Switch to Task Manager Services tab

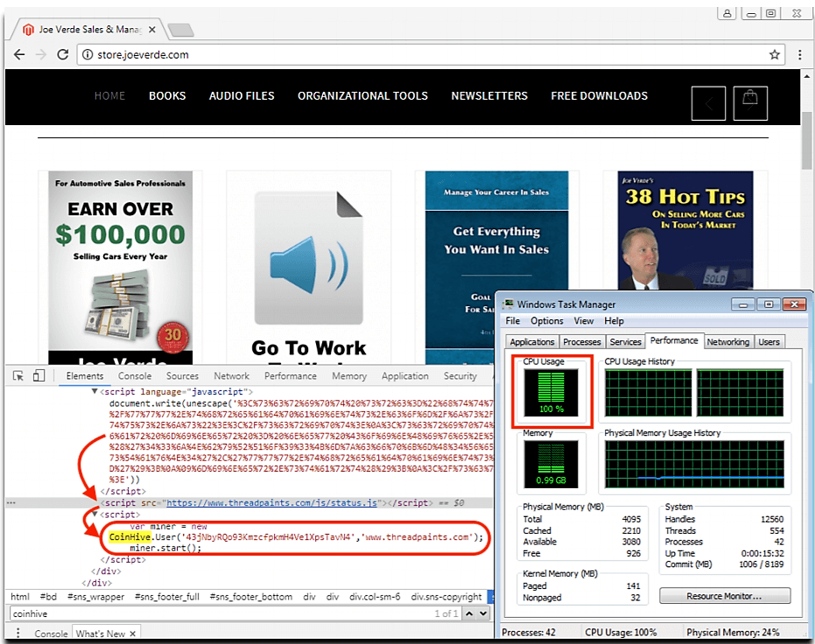click(x=625, y=342)
